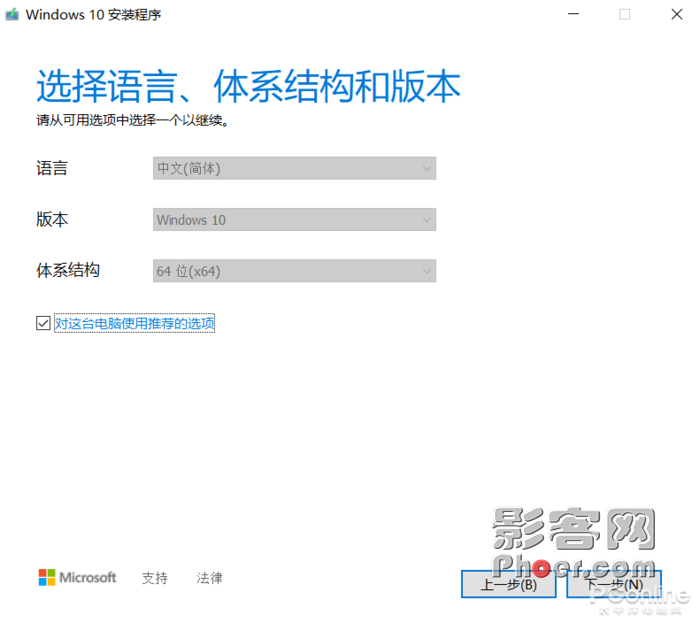700x623 pixels.
Task: Continue with 下一步(N) button
Action: (x=614, y=584)
